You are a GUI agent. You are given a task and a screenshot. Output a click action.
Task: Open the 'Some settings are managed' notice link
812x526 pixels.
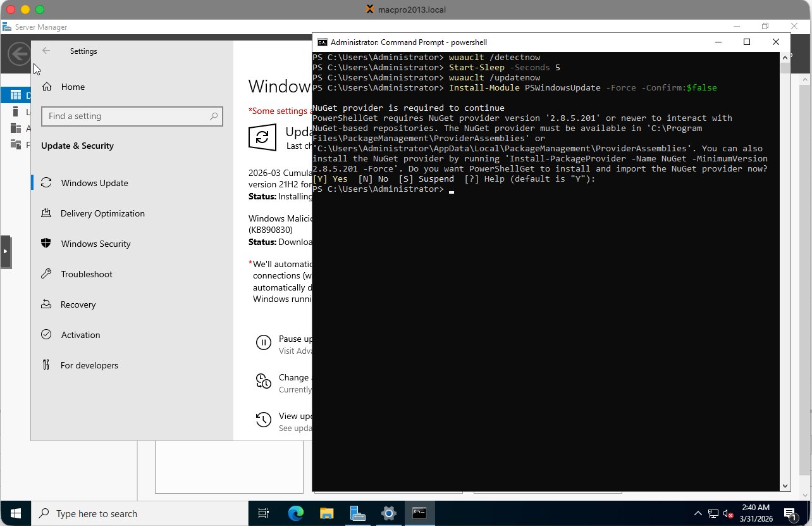click(278, 111)
